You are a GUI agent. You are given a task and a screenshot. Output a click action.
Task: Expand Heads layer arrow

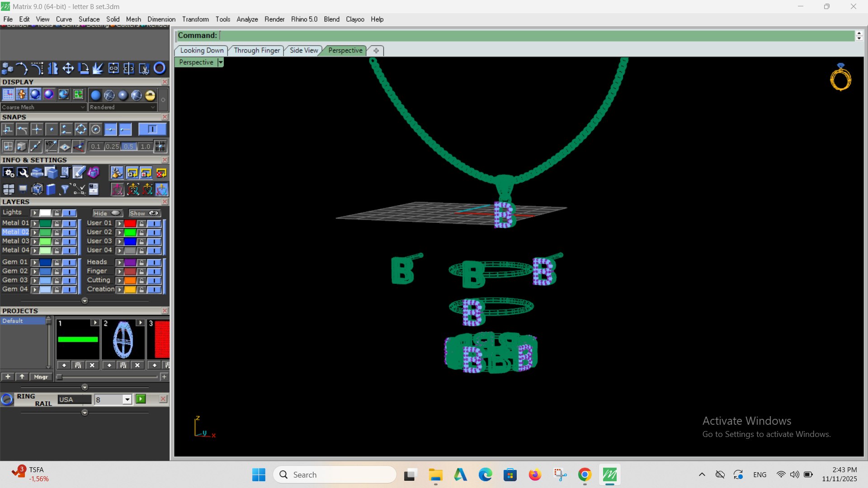pos(119,263)
